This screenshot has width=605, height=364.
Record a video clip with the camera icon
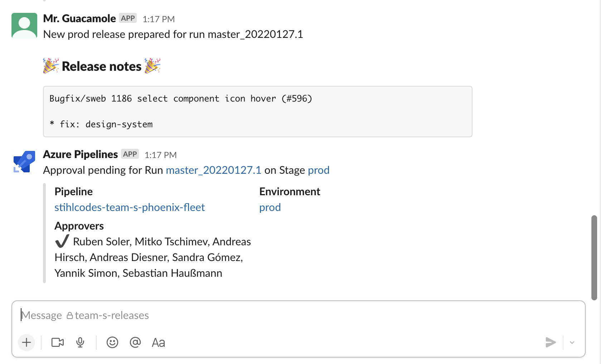57,343
